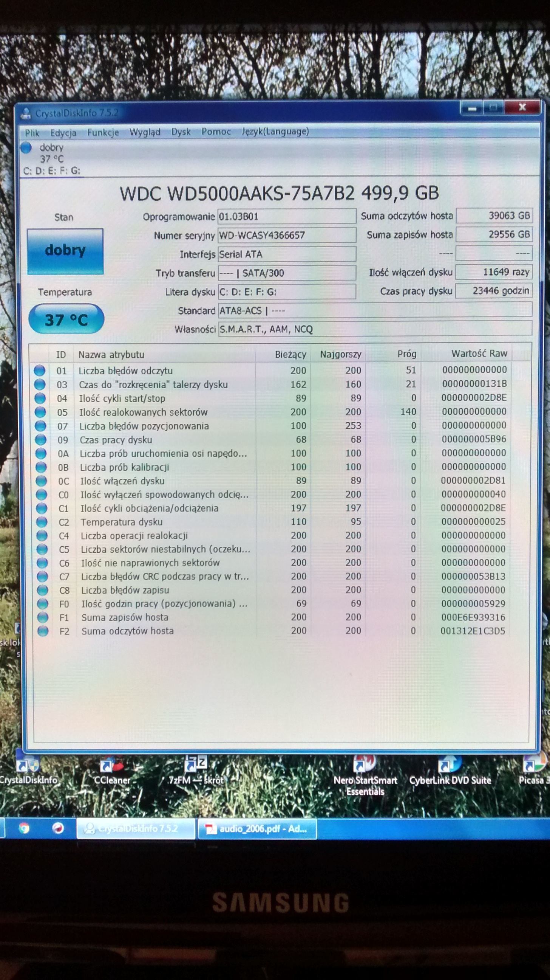Click the Najgorszy column header
This screenshot has height=980, width=550.
click(x=338, y=354)
